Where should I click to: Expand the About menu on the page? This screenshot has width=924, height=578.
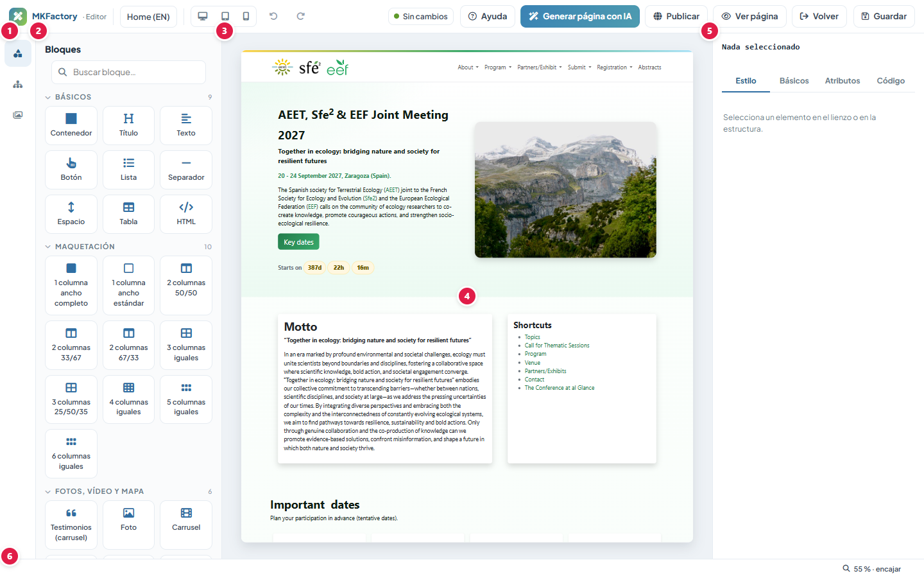click(x=468, y=67)
